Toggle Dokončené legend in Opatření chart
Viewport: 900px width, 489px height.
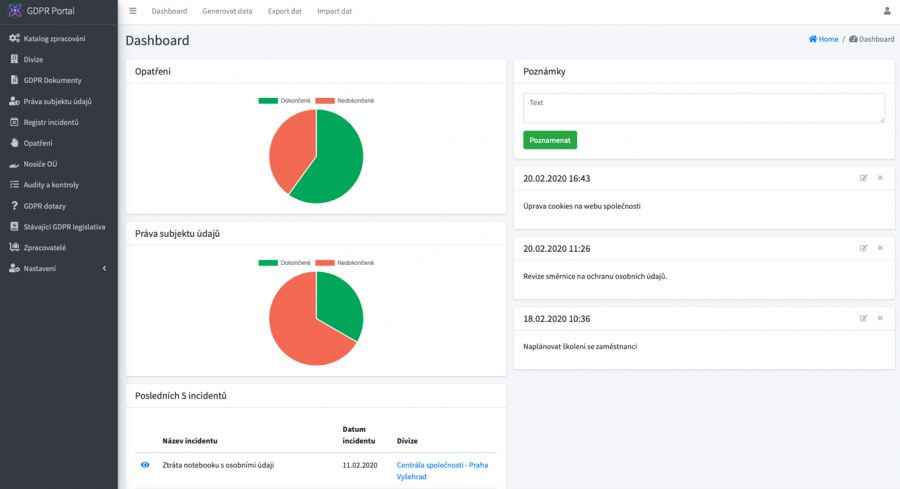click(285, 100)
